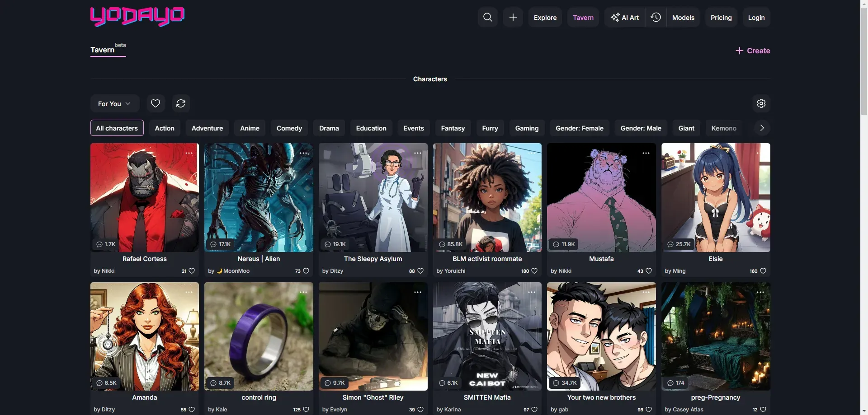The width and height of the screenshot is (868, 415).
Task: Open the Nereus | Alien character thumbnail
Action: (259, 197)
